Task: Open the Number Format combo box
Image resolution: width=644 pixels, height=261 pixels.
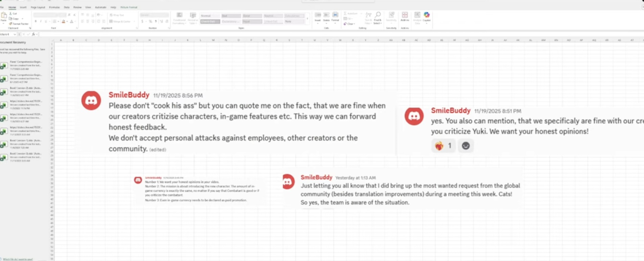Action: (x=154, y=15)
